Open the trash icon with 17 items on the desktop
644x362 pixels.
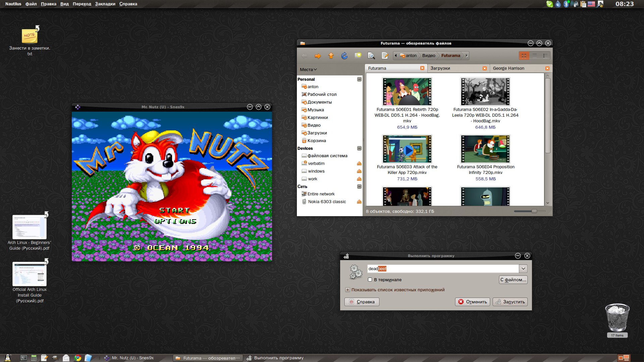(x=617, y=318)
